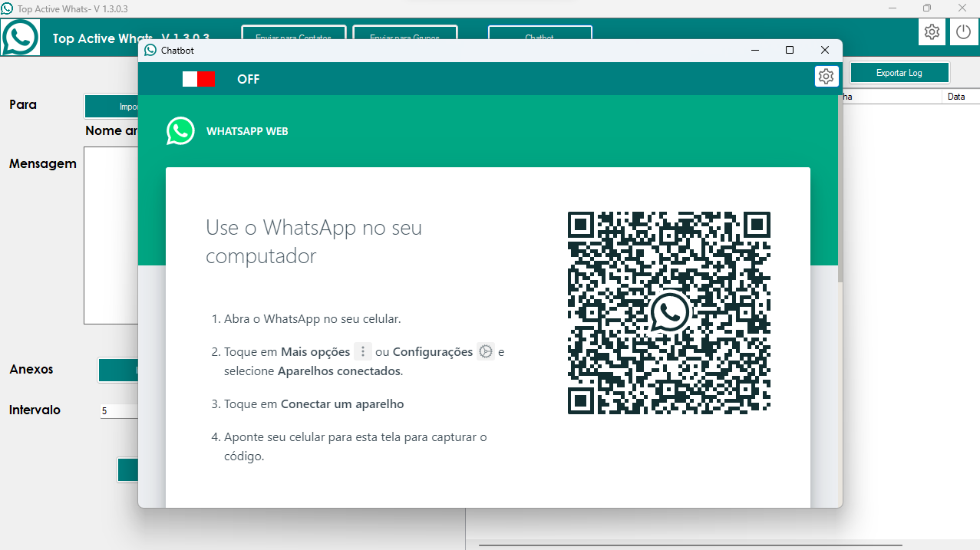980x550 pixels.
Task: Click Enviar para Contatos in main window
Action: click(294, 35)
